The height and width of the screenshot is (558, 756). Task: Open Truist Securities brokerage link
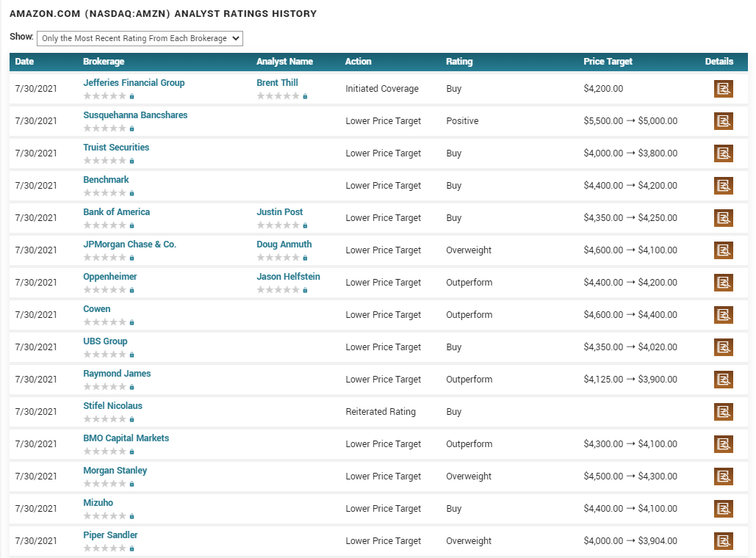[x=116, y=147]
